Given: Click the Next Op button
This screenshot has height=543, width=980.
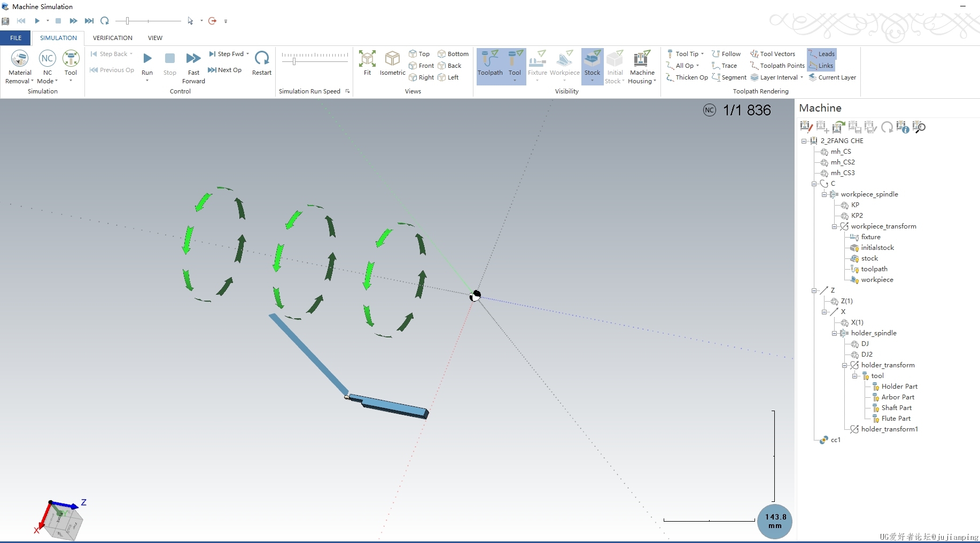Looking at the screenshot, I should coord(225,70).
